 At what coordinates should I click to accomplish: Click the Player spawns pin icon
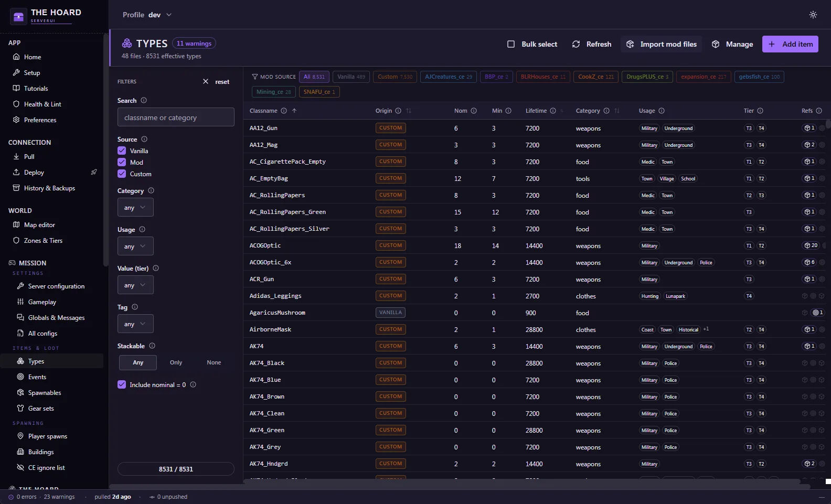click(20, 436)
